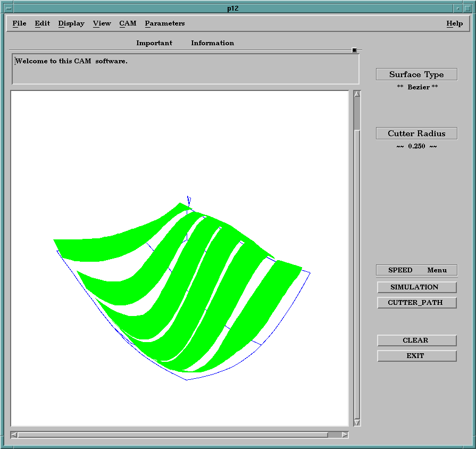Click the Surface Type button
The width and height of the screenshot is (476, 449).
pos(416,74)
